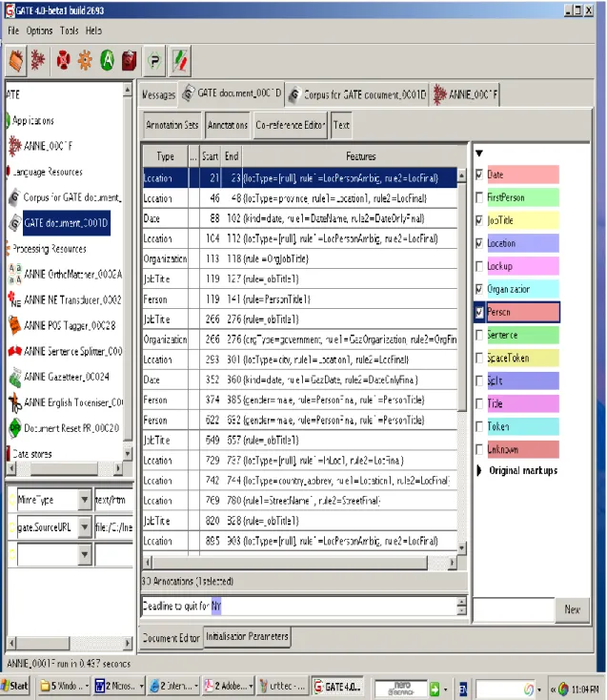
Task: Sort table by the Type column header
Action: 166,156
